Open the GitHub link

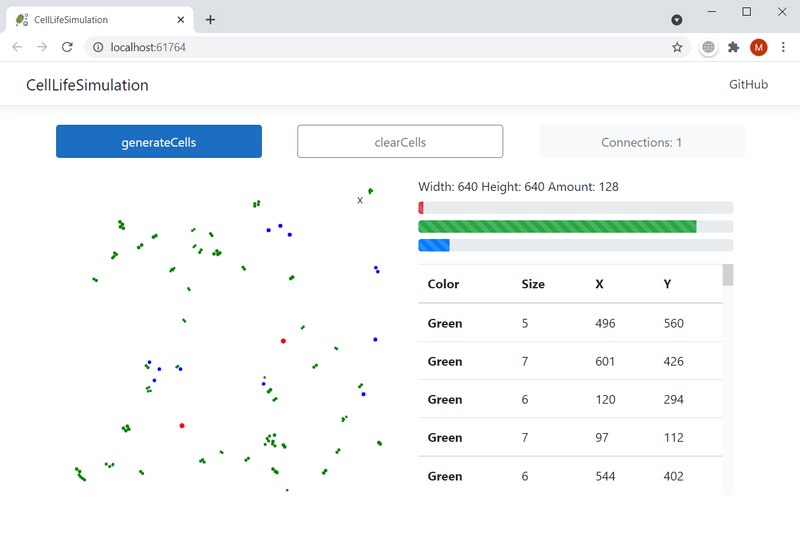point(748,85)
